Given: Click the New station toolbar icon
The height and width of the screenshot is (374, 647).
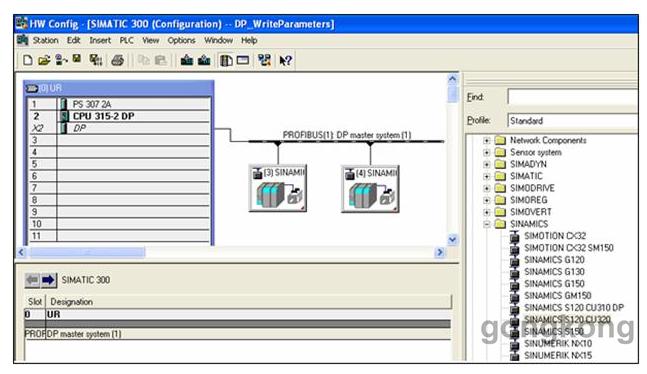Looking at the screenshot, I should (x=28, y=61).
